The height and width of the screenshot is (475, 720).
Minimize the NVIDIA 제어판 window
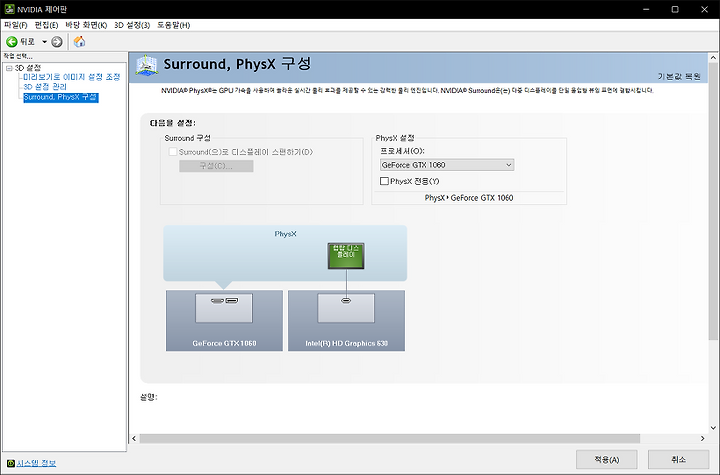[x=646, y=9]
